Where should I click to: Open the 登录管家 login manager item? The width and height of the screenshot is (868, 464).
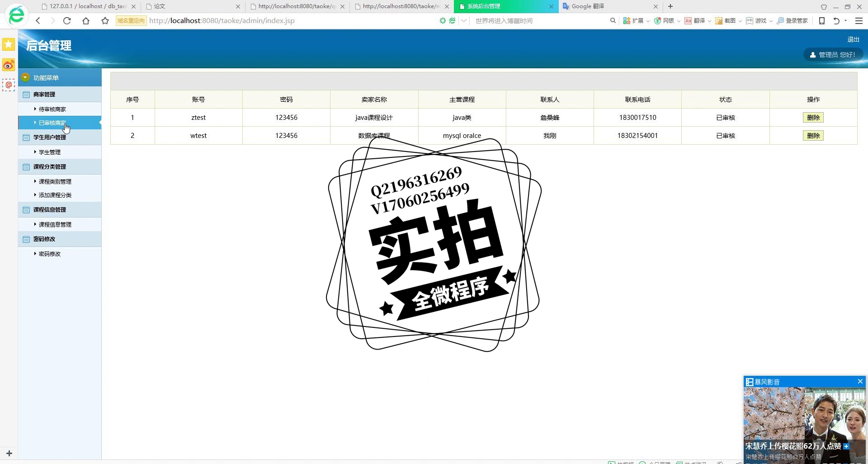[793, 21]
